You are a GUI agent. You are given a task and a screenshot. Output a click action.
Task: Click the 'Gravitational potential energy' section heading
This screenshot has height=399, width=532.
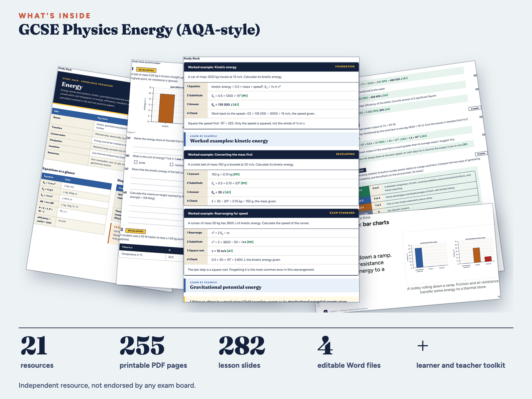[x=226, y=287]
